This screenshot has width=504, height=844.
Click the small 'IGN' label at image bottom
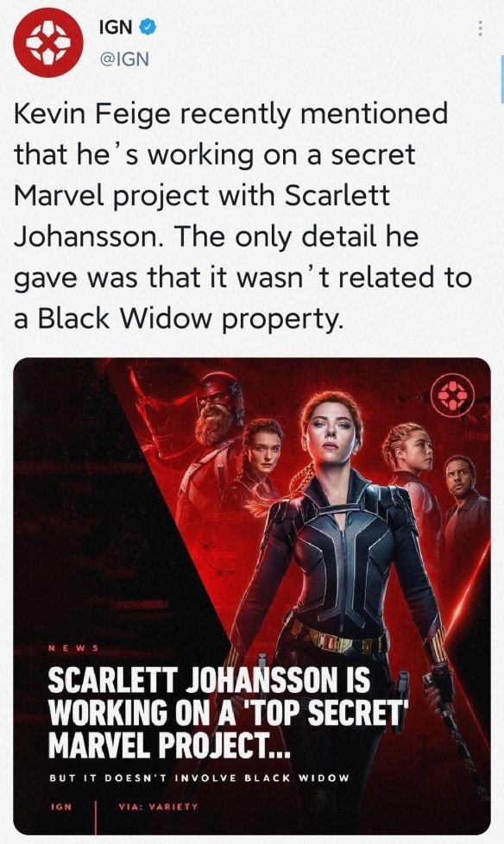coord(61,807)
